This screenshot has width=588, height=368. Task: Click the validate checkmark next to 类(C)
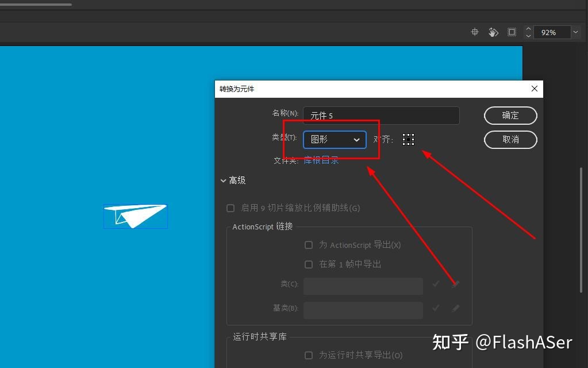436,284
